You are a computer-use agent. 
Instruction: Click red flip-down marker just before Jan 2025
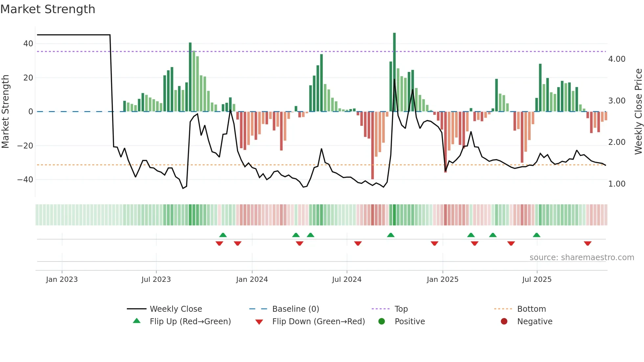coord(434,243)
